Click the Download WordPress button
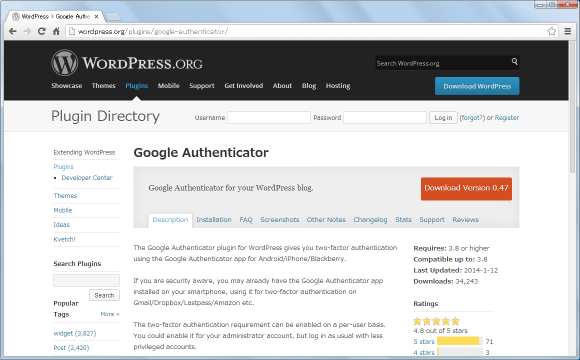580x360 pixels. pyautogui.click(x=477, y=86)
